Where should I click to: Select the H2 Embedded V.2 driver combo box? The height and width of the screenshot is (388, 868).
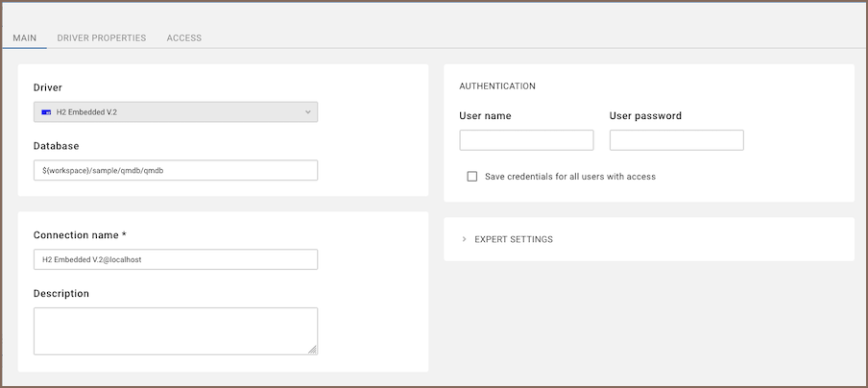[x=175, y=112]
